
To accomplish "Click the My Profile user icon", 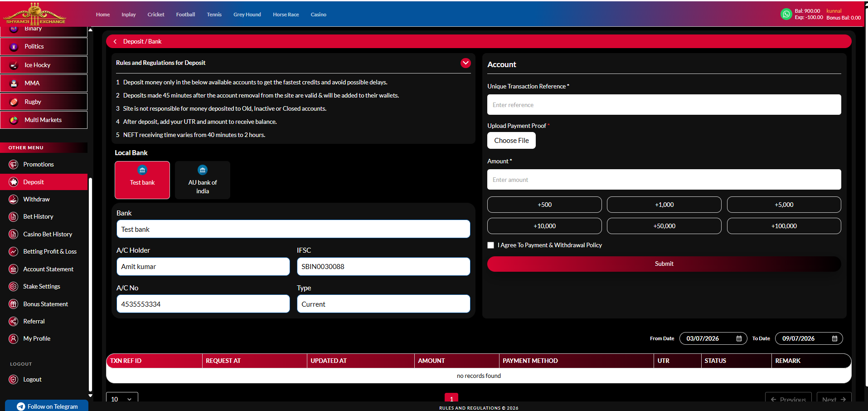I will coord(14,338).
